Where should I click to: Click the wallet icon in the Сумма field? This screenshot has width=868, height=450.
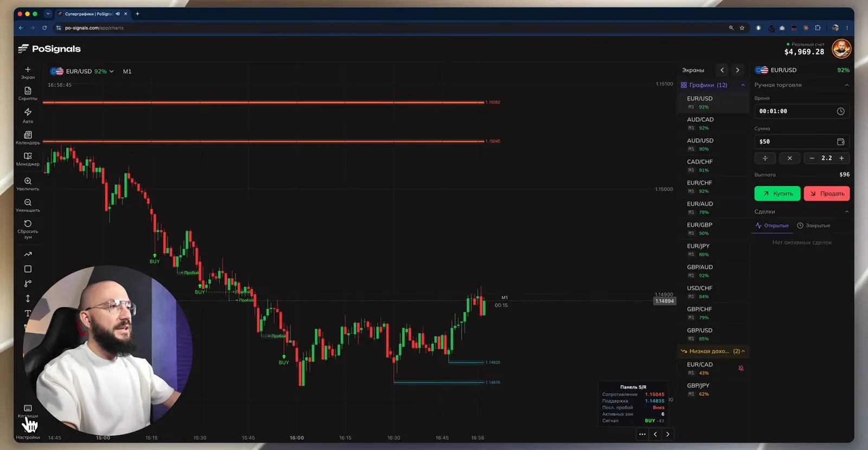click(x=840, y=142)
